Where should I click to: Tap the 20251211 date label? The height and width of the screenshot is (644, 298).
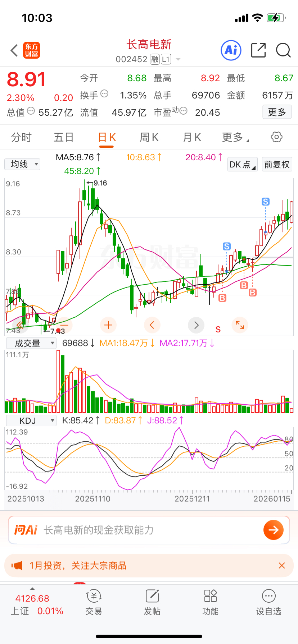coord(192,499)
